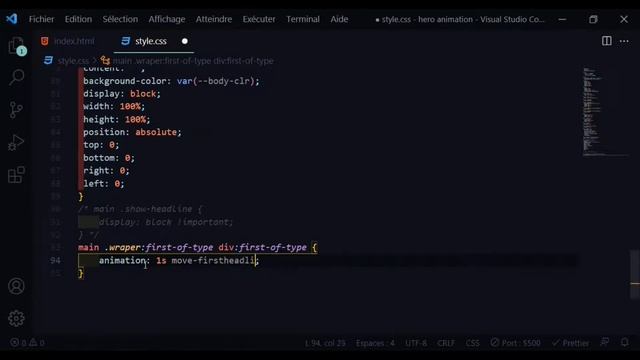
Task: Click the selector line 'main .wraper:first-of-type div:first-of-type {'
Action: click(198, 247)
